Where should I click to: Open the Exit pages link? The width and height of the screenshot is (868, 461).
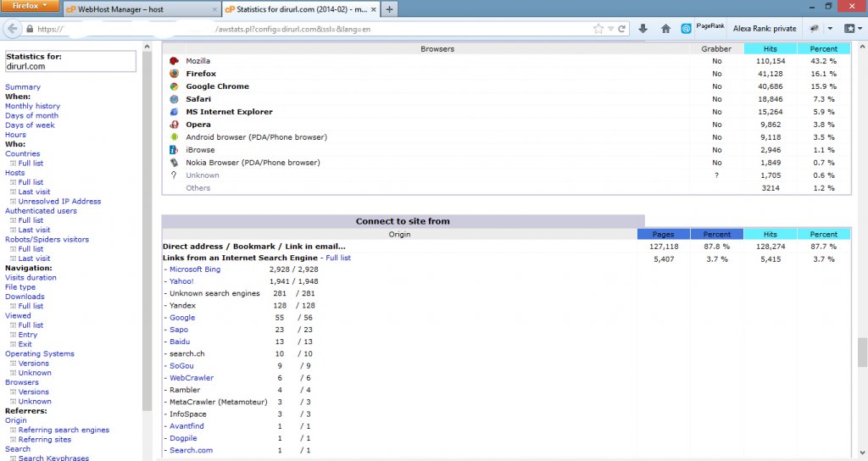25,344
